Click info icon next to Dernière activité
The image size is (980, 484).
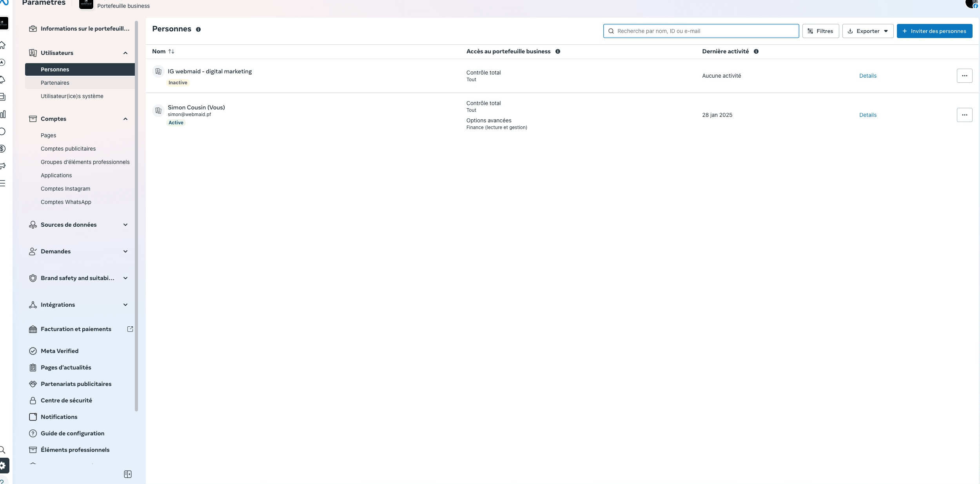tap(756, 51)
